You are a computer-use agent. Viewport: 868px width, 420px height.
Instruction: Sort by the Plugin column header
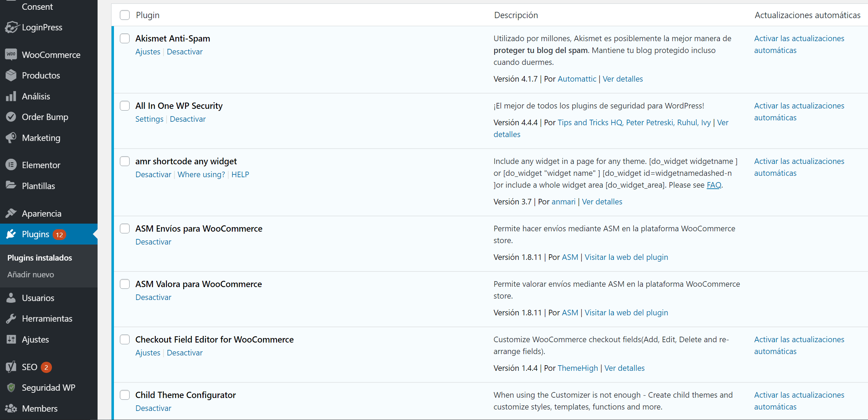point(148,15)
